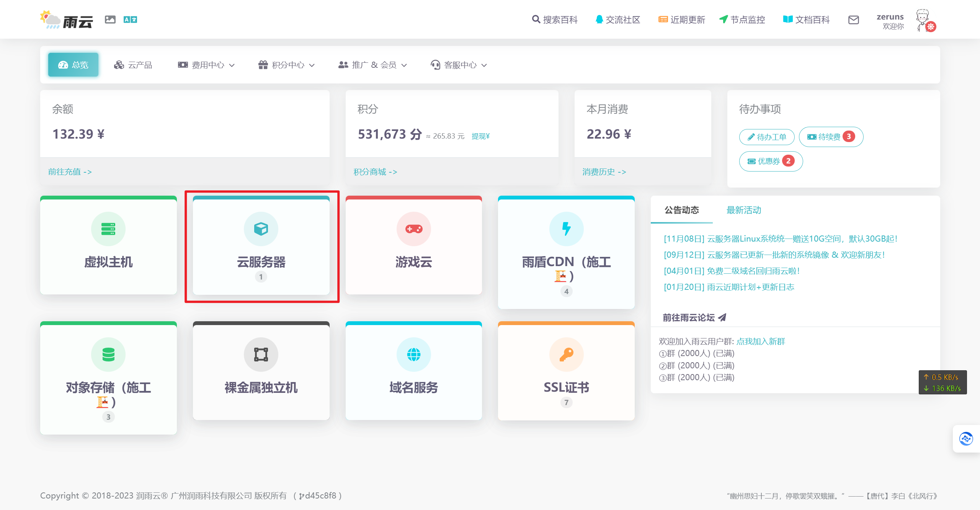The width and height of the screenshot is (980, 510).
Task: Click the 待办工单 button
Action: tap(767, 137)
